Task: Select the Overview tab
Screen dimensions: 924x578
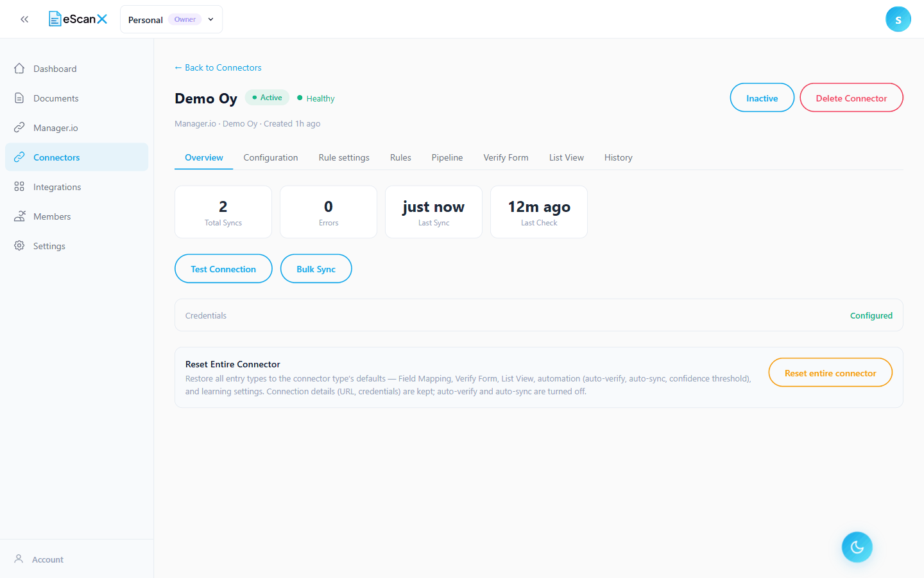Action: [204, 157]
